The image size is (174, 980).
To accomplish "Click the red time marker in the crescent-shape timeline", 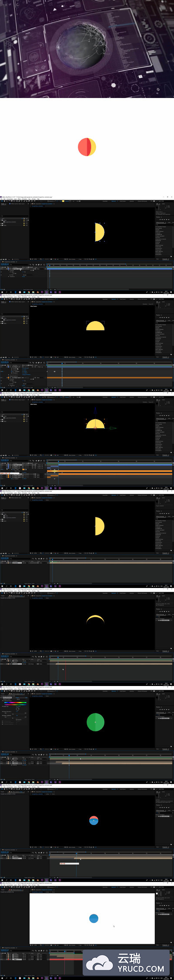I will pyautogui.click(x=65, y=669).
